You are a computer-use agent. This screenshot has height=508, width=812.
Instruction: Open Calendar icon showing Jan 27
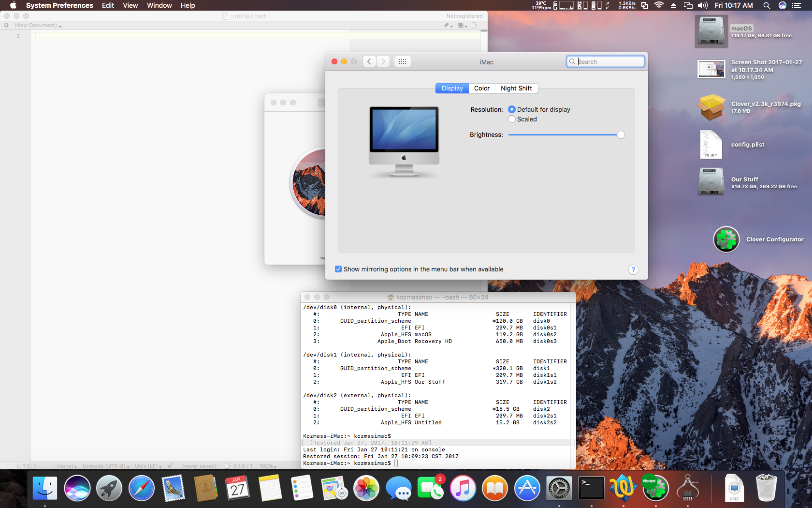pyautogui.click(x=238, y=488)
